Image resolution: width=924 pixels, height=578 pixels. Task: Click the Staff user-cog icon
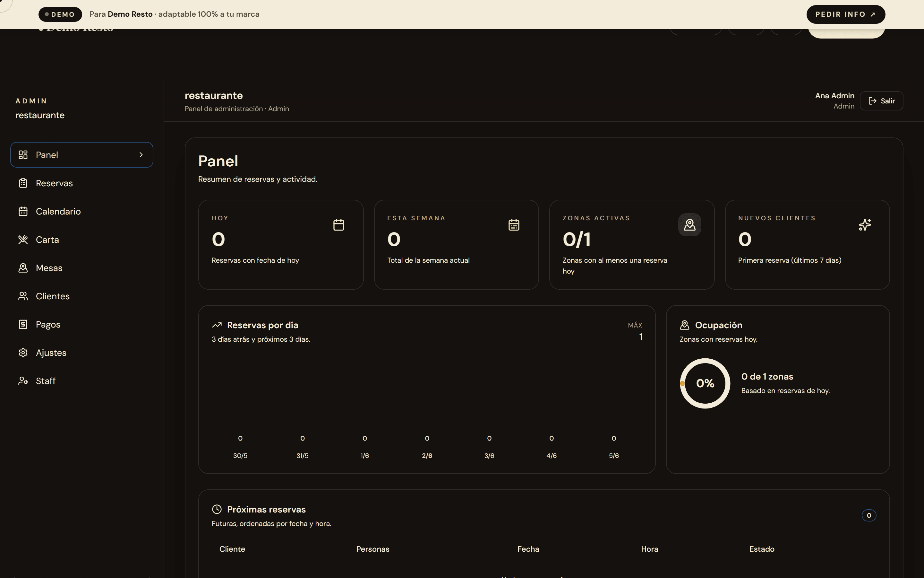point(23,381)
